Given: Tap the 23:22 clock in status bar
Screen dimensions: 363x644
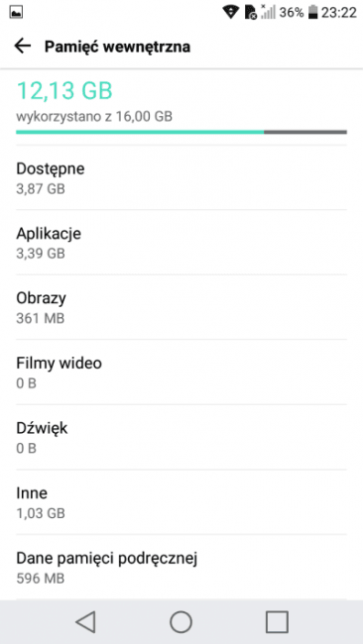Looking at the screenshot, I should point(339,13).
